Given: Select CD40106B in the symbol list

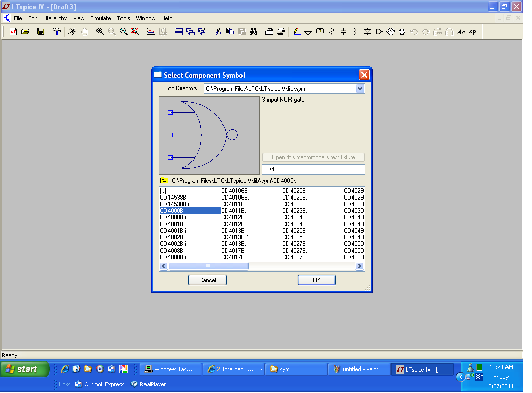Looking at the screenshot, I should (234, 191).
